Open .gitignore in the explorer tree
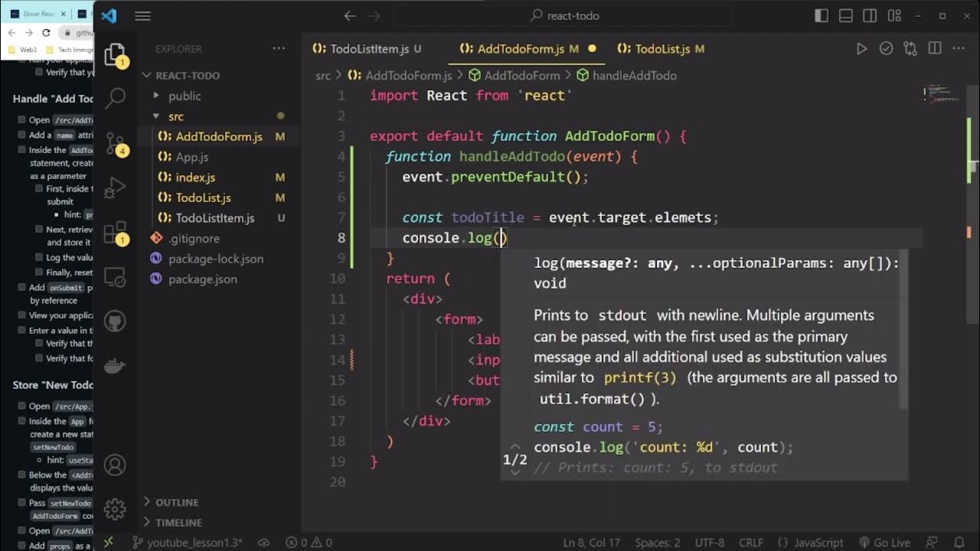980x551 pixels. [x=194, y=239]
